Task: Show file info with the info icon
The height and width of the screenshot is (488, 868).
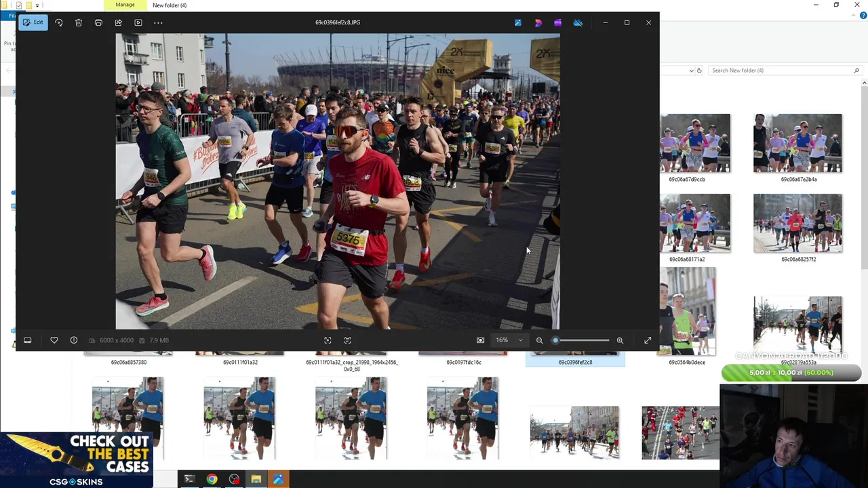Action: click(74, 340)
